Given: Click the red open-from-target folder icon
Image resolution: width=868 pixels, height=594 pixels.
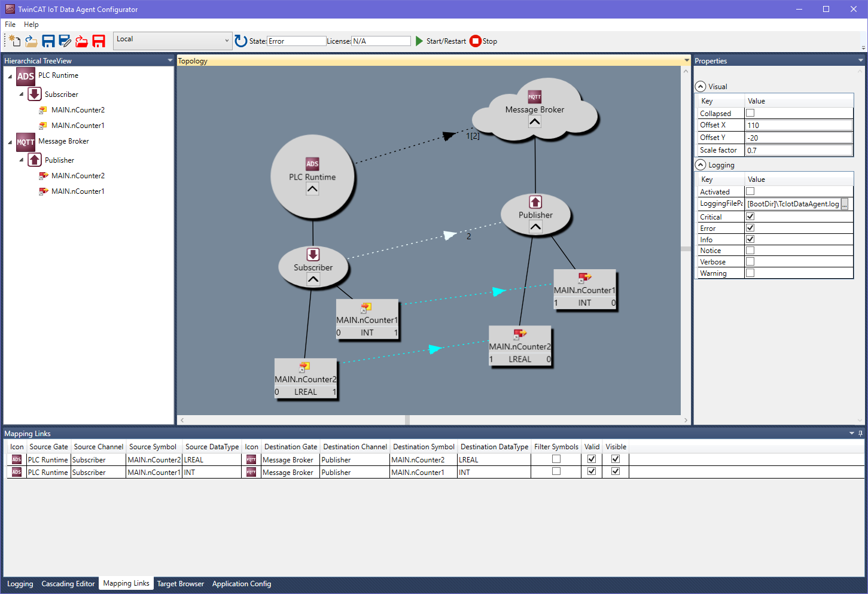Looking at the screenshot, I should [x=81, y=41].
